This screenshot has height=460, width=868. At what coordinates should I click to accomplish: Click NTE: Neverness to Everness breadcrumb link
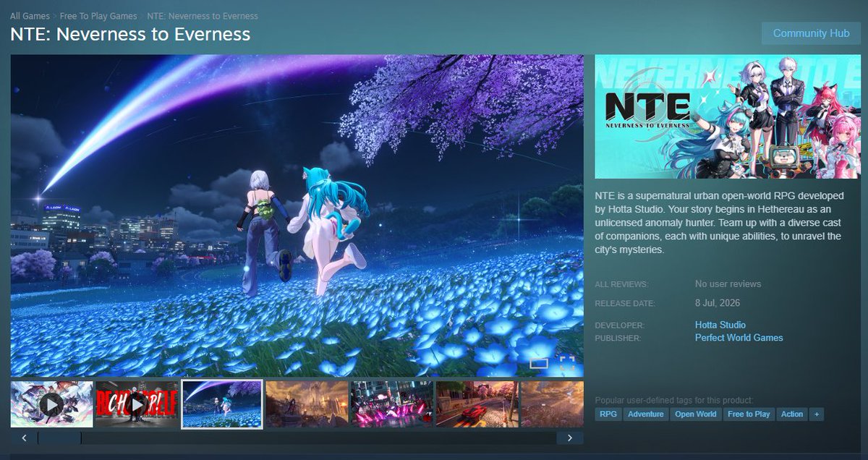point(202,16)
